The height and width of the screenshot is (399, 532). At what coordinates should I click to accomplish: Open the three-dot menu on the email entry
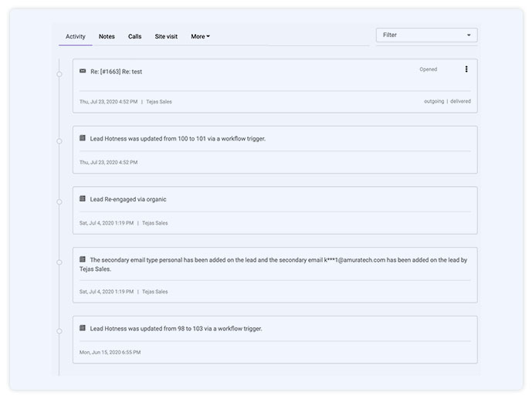tap(466, 69)
